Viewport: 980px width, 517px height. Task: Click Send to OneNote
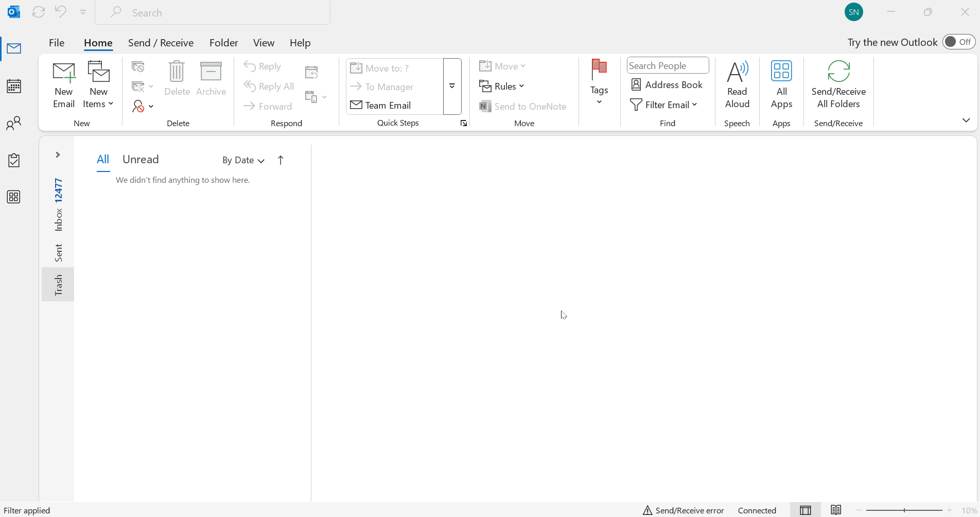tap(523, 106)
